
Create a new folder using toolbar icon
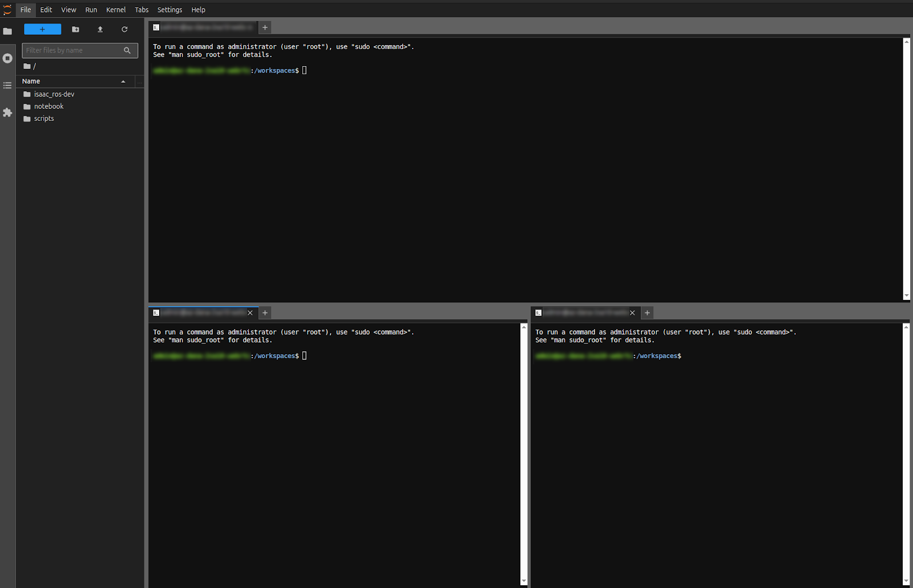coord(75,29)
